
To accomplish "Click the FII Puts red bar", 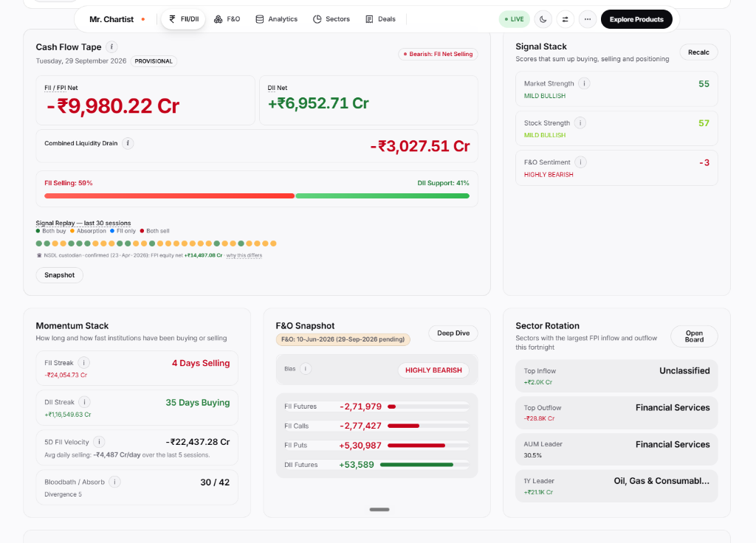I will click(x=416, y=446).
